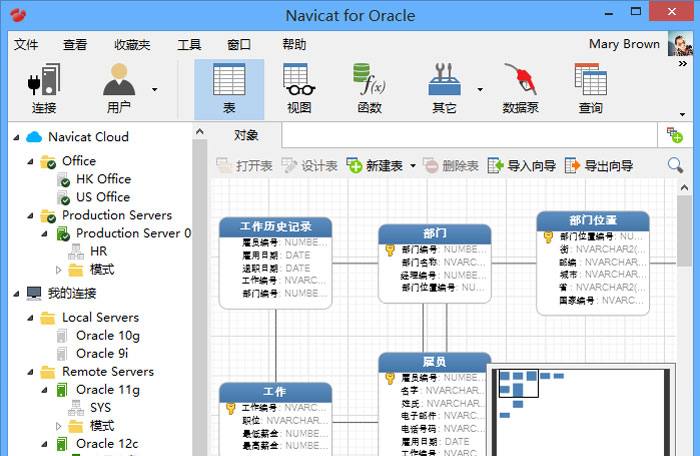Click the diagram scroll up arrow
This screenshot has height=456, width=700.
[684, 188]
